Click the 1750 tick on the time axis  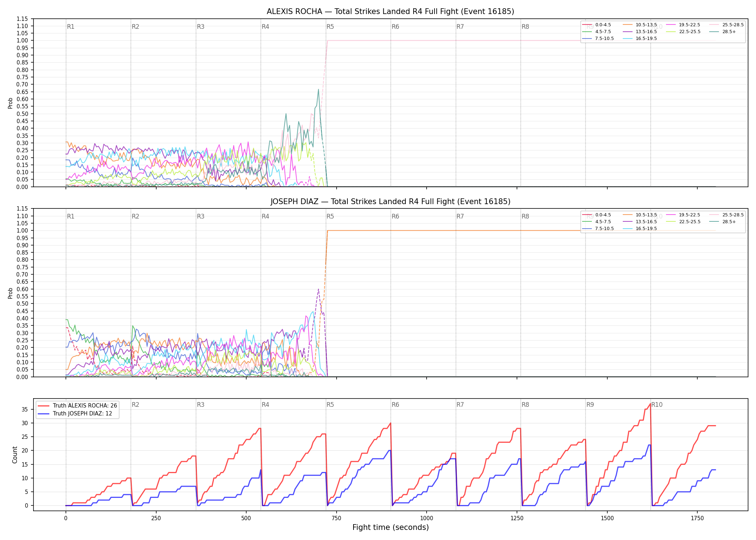click(x=697, y=518)
